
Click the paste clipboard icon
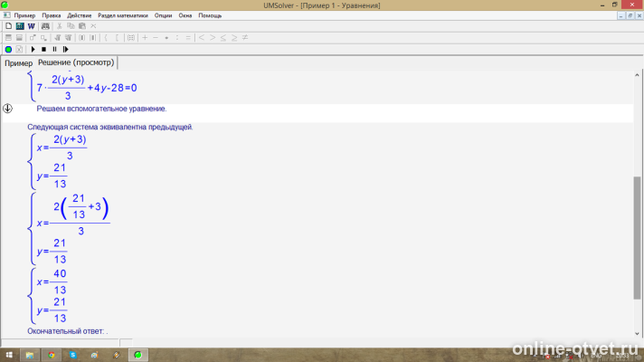click(x=82, y=26)
